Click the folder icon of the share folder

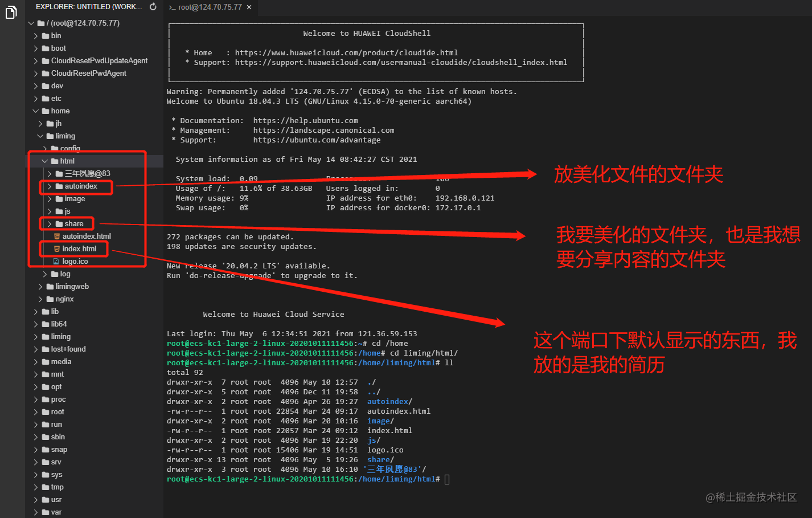click(x=60, y=223)
